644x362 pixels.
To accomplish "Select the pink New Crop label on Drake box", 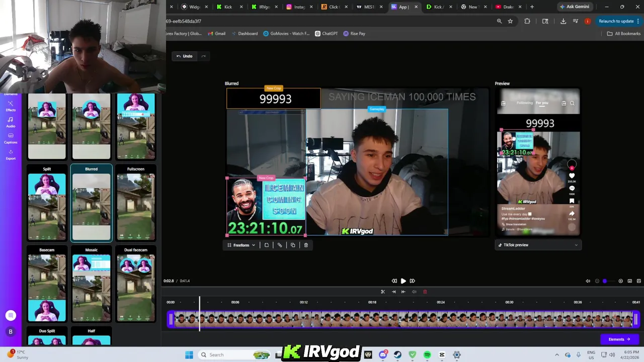I will [266, 178].
